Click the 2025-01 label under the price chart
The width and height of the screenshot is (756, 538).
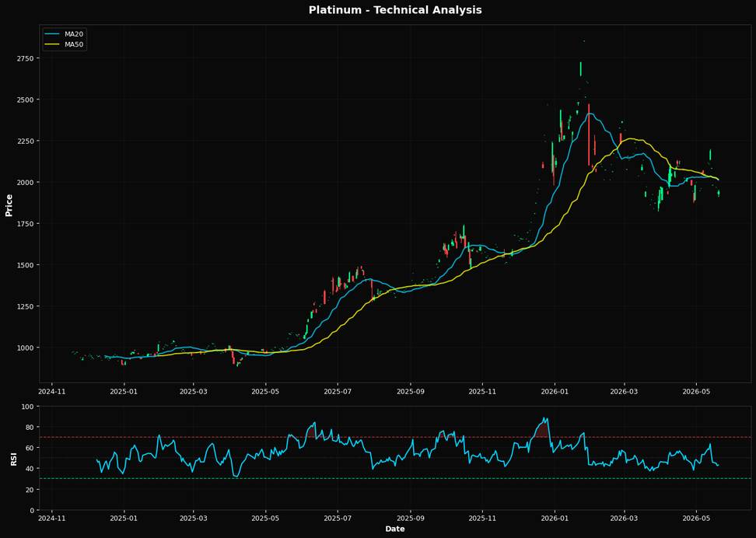click(x=124, y=391)
